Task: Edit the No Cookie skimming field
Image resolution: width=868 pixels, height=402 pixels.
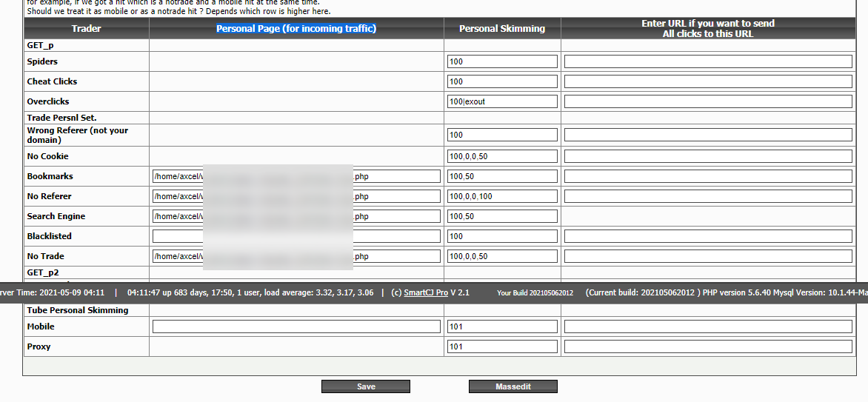Action: (503, 156)
